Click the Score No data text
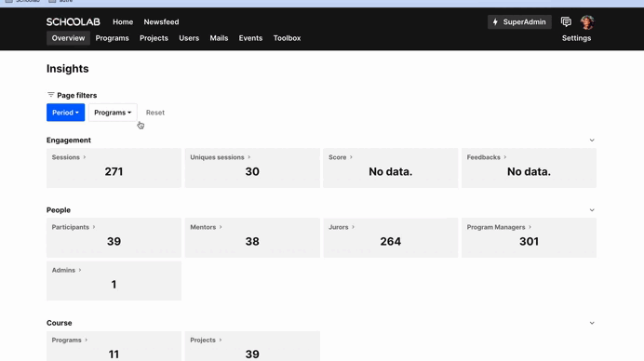The image size is (644, 361). click(391, 172)
